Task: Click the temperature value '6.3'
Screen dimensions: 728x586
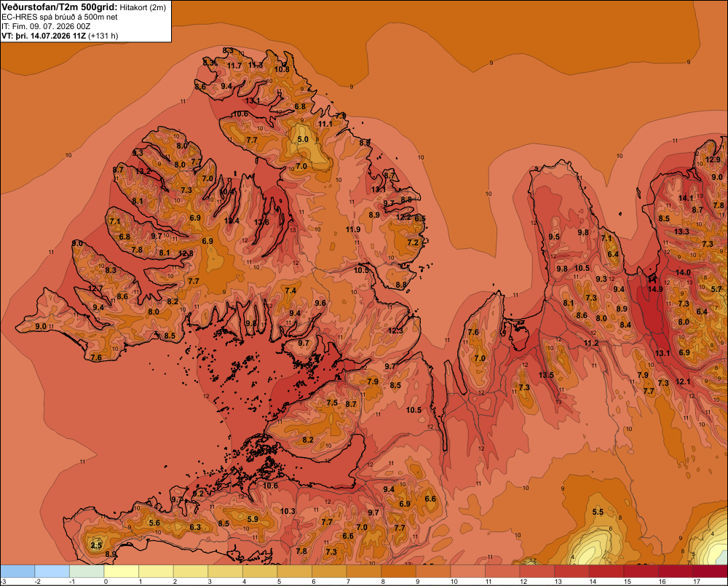Action: tap(195, 527)
